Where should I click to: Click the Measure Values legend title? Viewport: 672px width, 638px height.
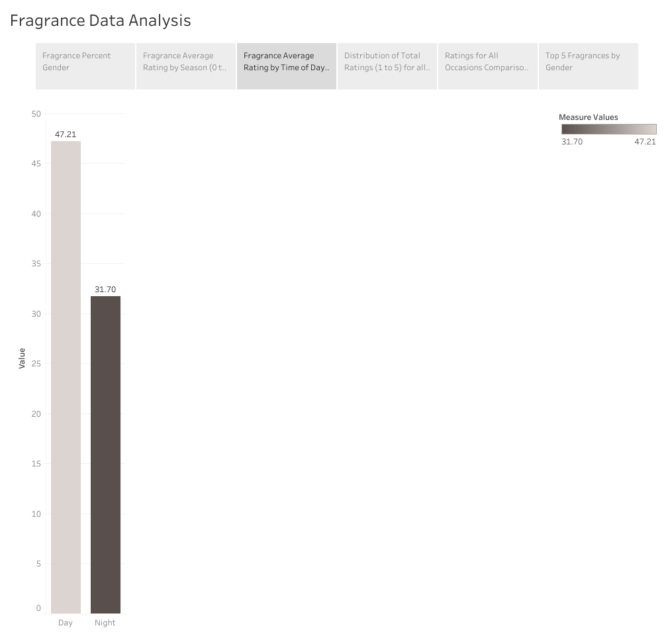(588, 117)
